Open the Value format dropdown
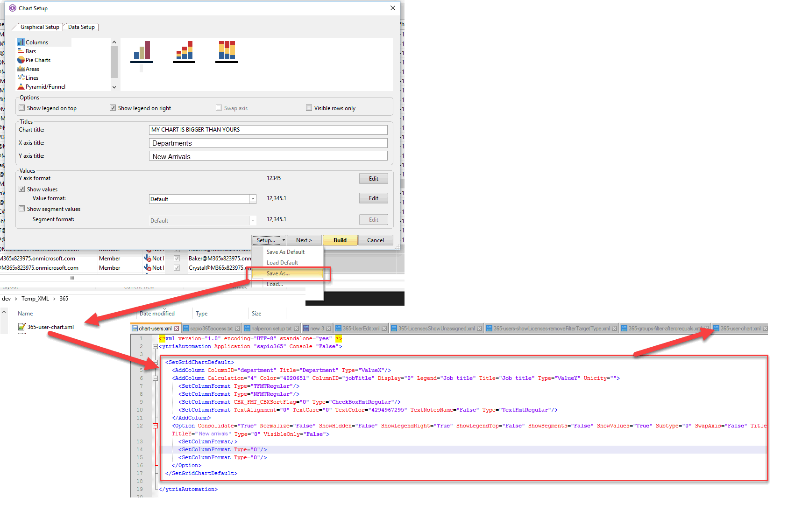 click(252, 199)
